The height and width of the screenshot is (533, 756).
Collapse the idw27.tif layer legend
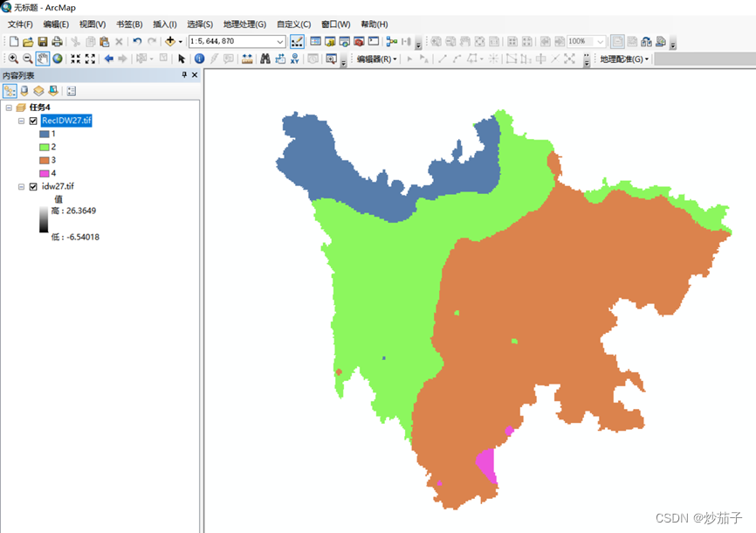pos(21,187)
